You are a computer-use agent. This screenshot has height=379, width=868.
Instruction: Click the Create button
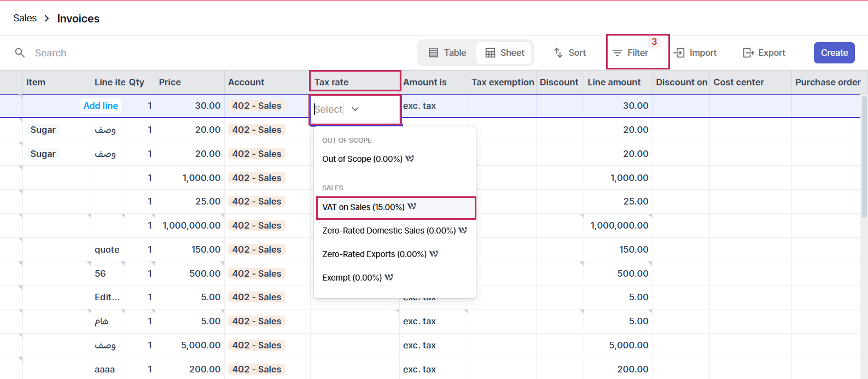point(834,53)
